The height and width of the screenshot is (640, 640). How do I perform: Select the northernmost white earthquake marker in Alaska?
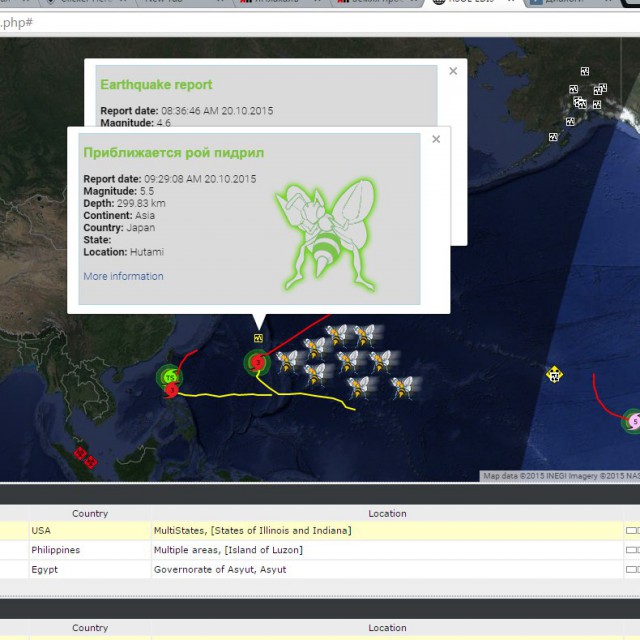[x=585, y=71]
